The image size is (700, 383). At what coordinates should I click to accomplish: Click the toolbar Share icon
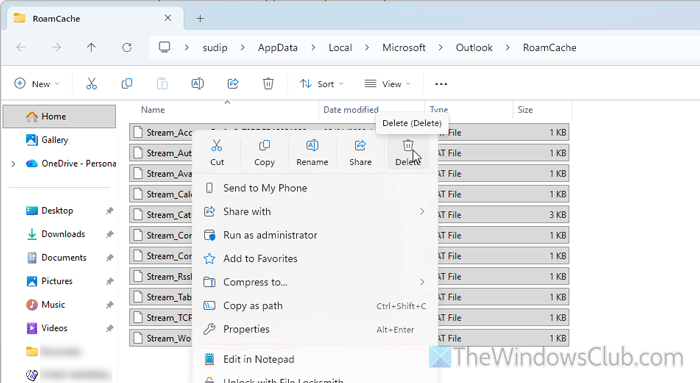pos(233,83)
